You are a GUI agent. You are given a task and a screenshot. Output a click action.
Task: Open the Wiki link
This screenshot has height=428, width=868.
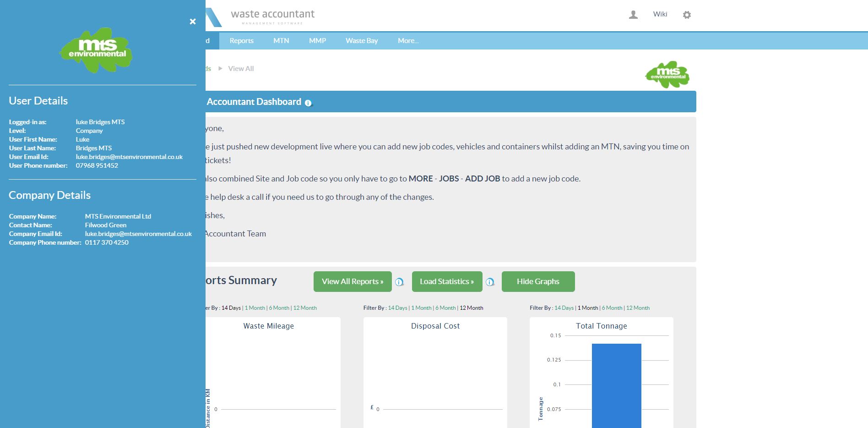[x=660, y=14]
